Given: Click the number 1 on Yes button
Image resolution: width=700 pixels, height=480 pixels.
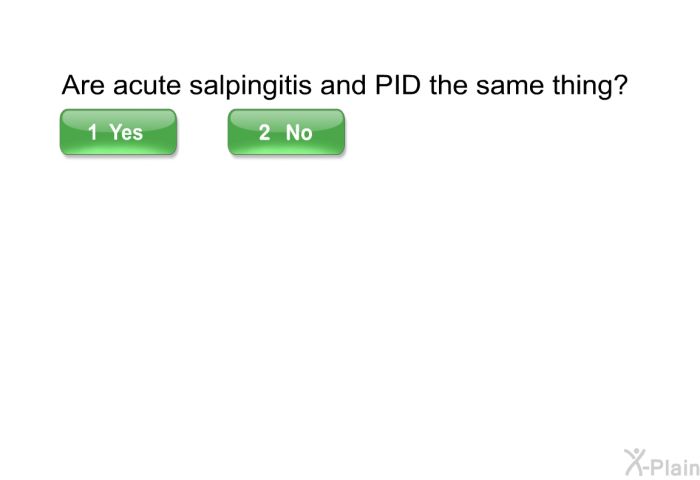Looking at the screenshot, I should 93,132.
